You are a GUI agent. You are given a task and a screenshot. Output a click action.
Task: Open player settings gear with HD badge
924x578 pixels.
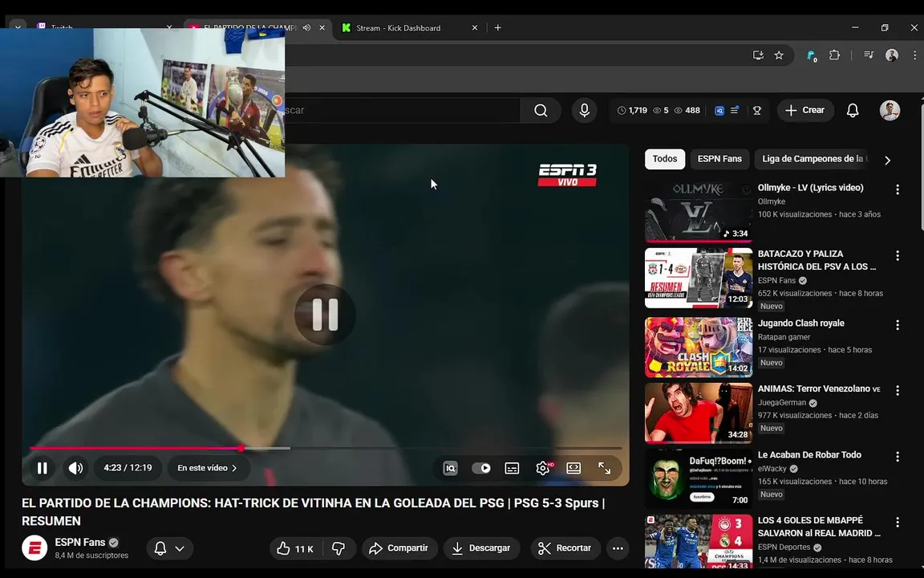point(543,468)
